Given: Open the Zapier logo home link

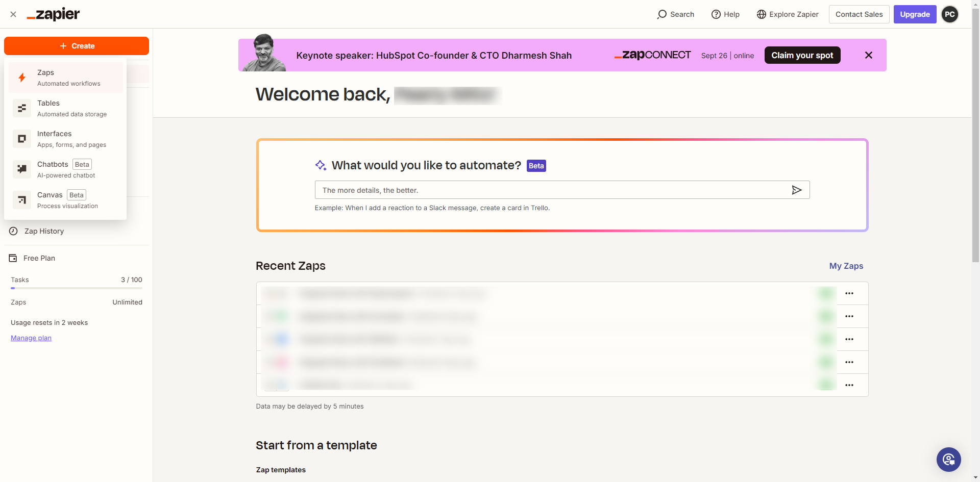Looking at the screenshot, I should (53, 14).
